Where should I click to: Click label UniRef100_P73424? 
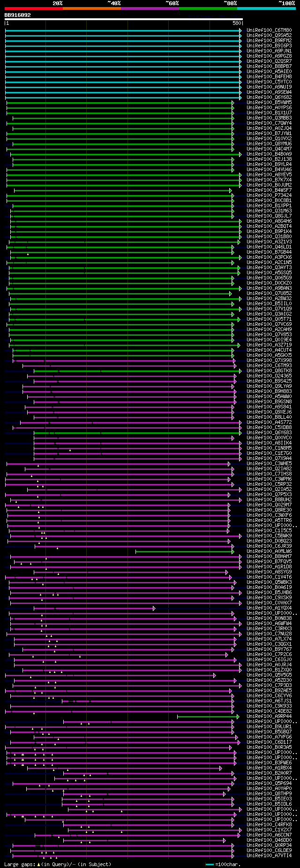pyautogui.click(x=269, y=196)
